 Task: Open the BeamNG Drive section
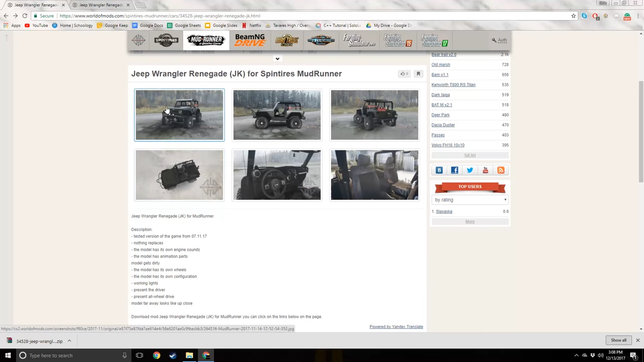(x=250, y=40)
